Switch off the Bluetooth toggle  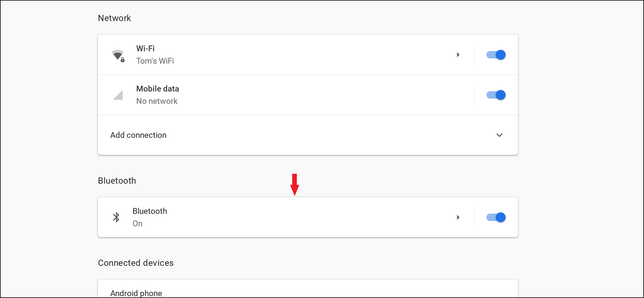point(496,217)
